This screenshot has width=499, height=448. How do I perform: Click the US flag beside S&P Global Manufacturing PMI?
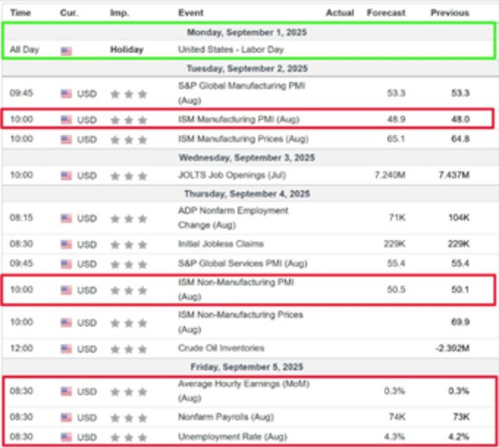click(x=66, y=94)
